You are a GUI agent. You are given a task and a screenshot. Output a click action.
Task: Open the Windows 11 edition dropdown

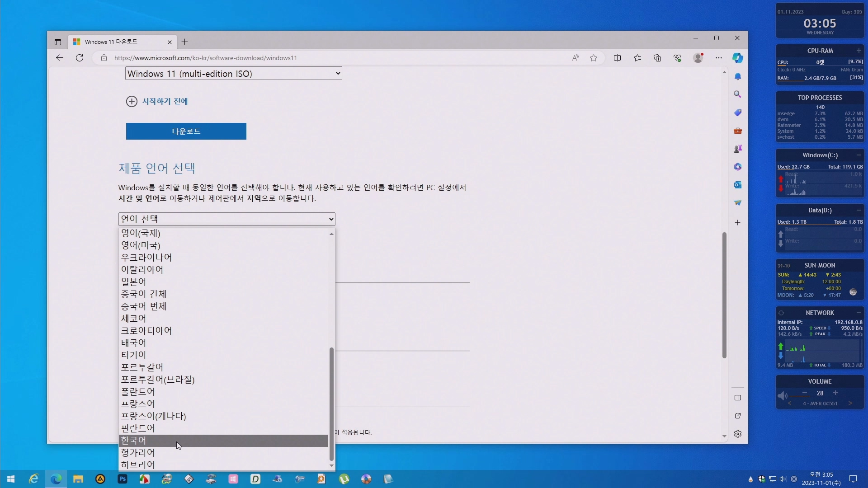234,74
